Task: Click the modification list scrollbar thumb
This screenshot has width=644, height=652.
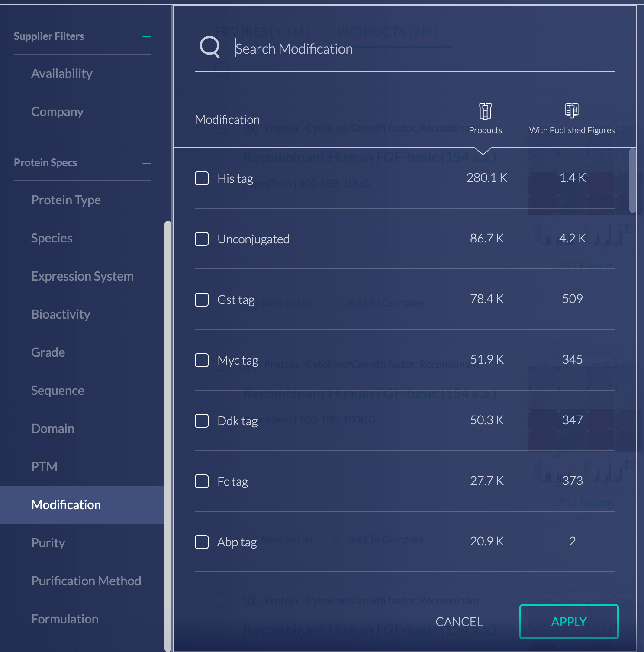Action: tap(632, 181)
